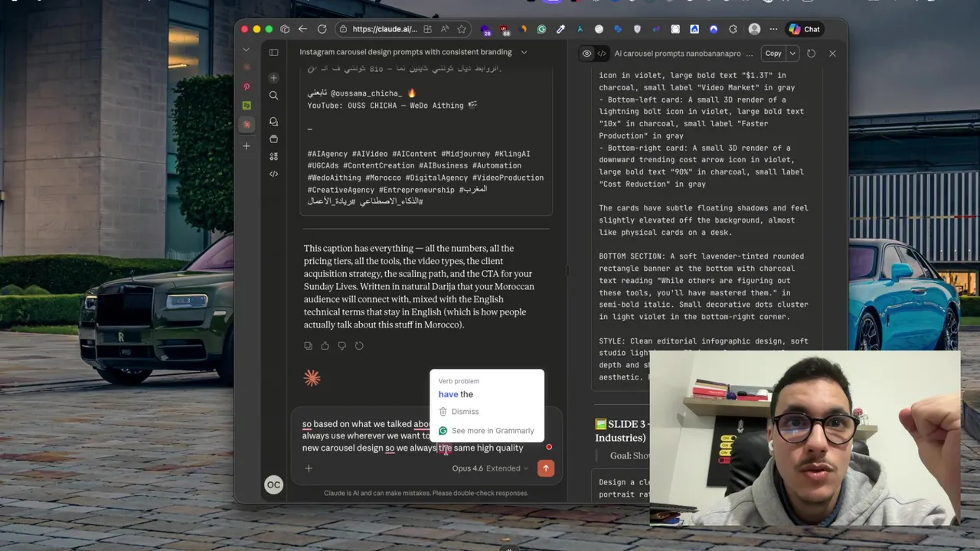Open search chats magnifier icon
980x551 pixels.
[273, 96]
